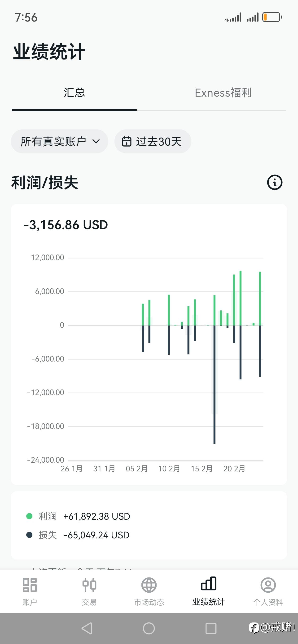Screen dimensions: 298x644
Task: Open the Profile person icon
Action: (x=268, y=585)
